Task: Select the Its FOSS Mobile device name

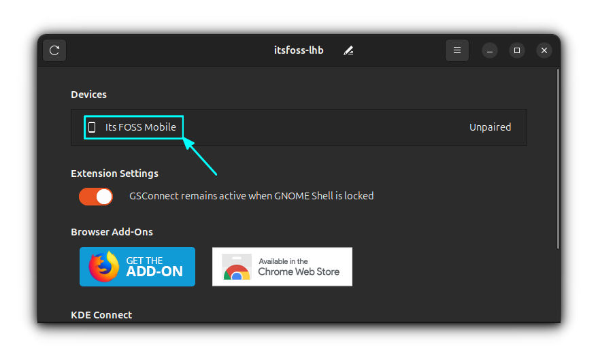Action: pyautogui.click(x=140, y=127)
